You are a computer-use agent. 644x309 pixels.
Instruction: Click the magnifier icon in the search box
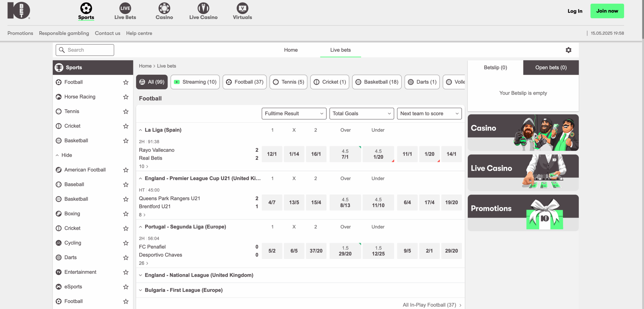click(x=62, y=50)
